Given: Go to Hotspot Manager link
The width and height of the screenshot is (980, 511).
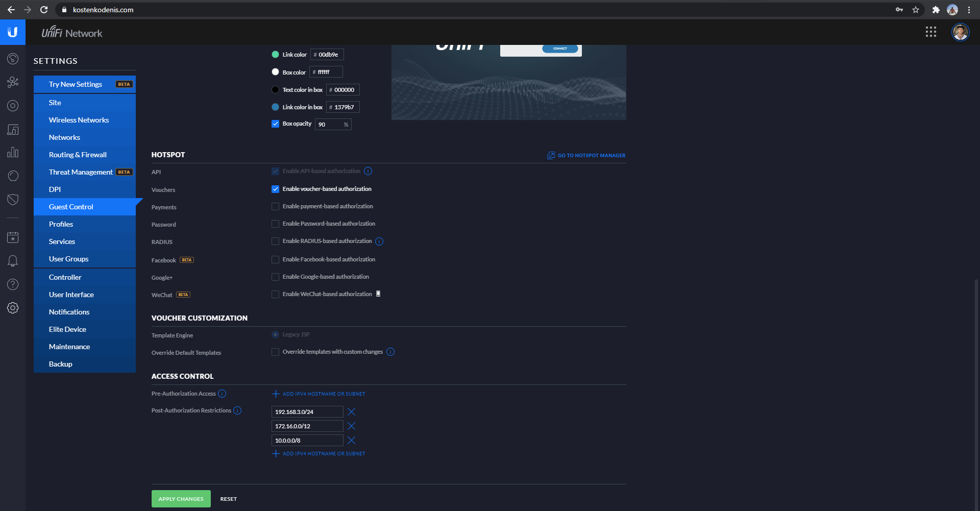Looking at the screenshot, I should tap(586, 155).
